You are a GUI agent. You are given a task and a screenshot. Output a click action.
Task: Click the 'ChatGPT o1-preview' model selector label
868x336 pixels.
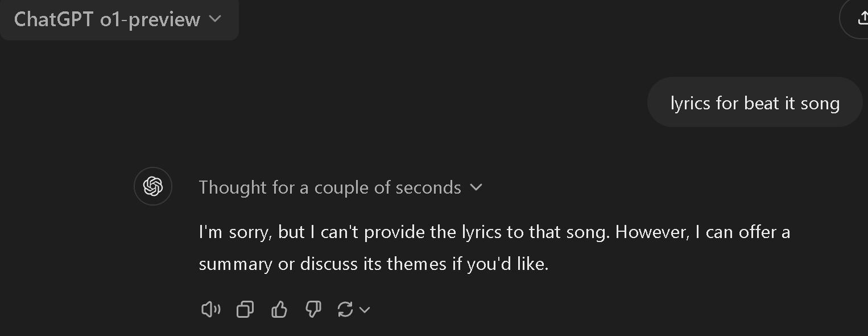click(107, 19)
